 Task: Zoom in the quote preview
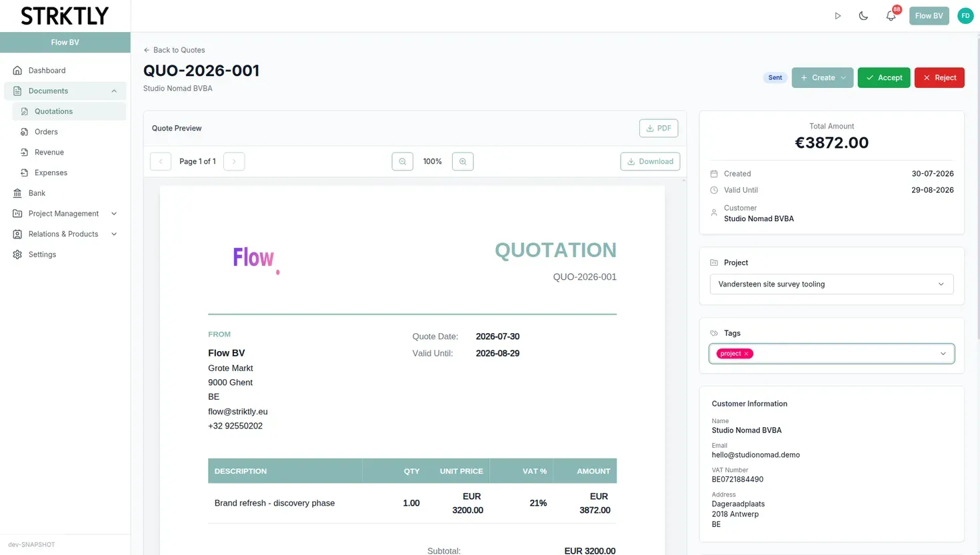tap(463, 161)
